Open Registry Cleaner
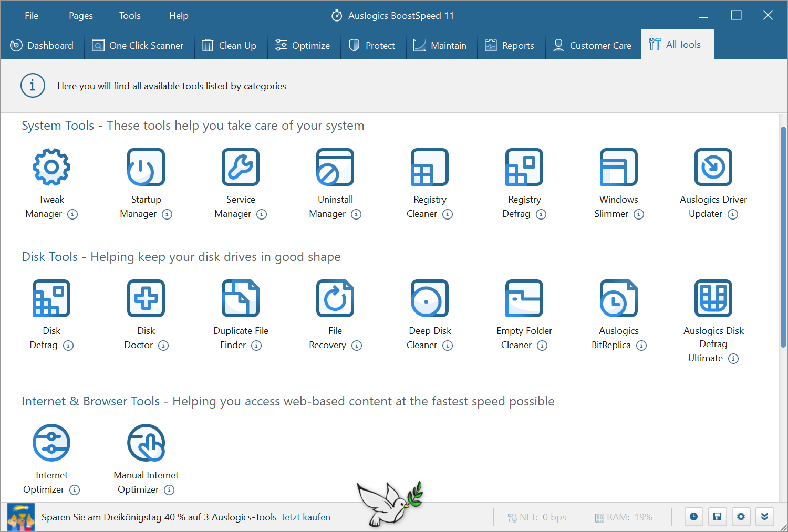788x532 pixels. coord(430,167)
